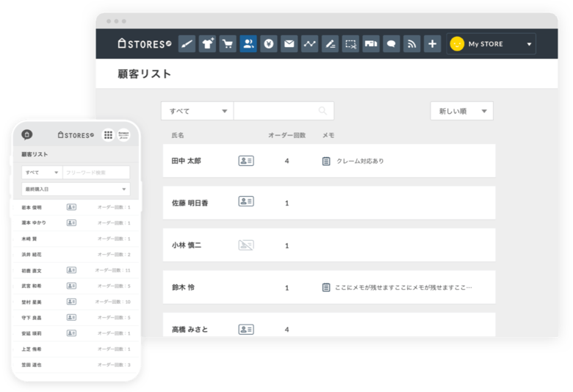Viewport: 573px width, 392px height.
Task: Tap the 顧客リスト title on mobile
Action: tap(35, 154)
